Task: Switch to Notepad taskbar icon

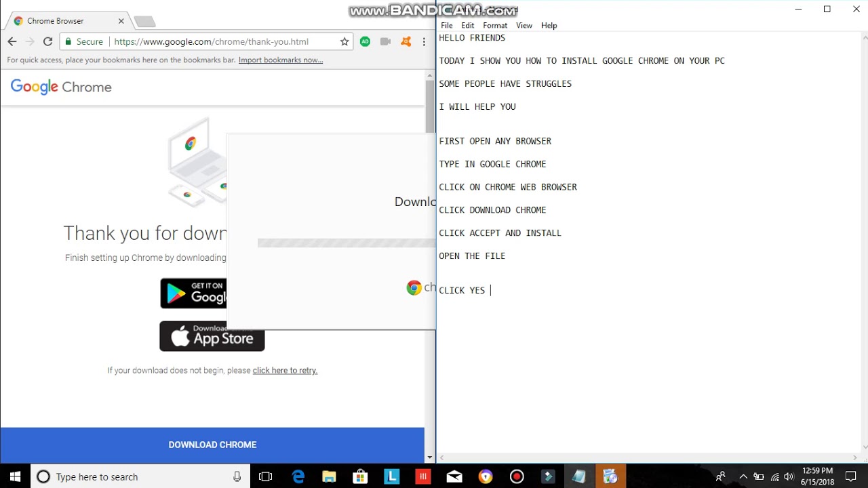Action: point(579,476)
